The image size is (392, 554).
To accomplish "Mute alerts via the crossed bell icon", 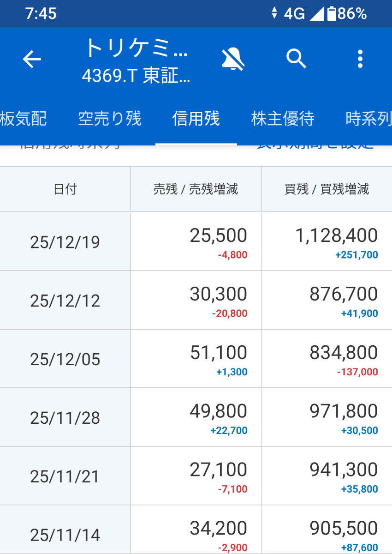I will tap(233, 59).
